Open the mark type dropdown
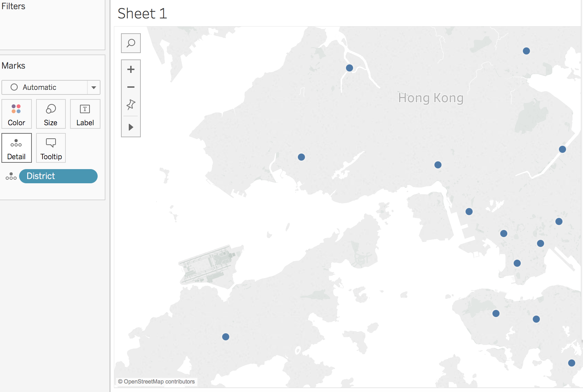The width and height of the screenshot is (583, 392). click(x=93, y=87)
